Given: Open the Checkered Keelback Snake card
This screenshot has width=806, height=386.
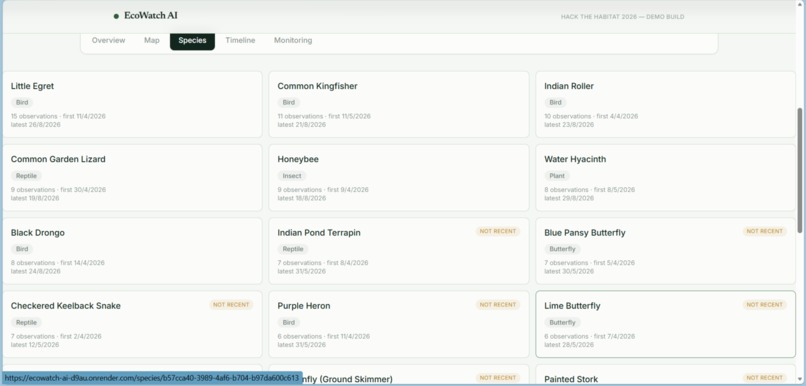Looking at the screenshot, I should (133, 324).
